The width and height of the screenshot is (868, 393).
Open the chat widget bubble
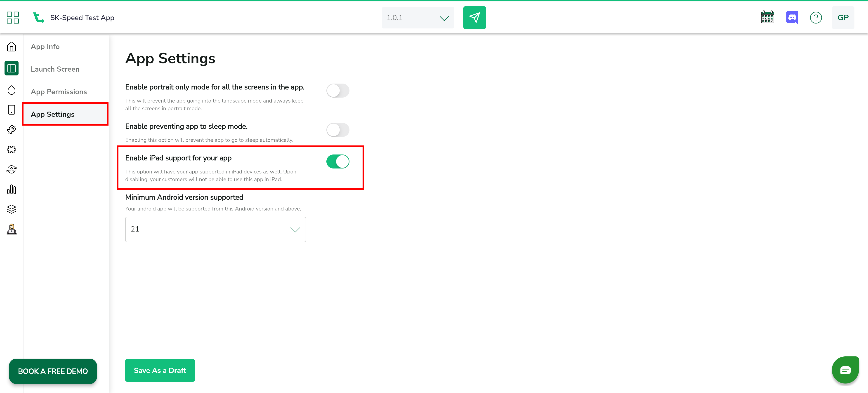[x=845, y=370]
